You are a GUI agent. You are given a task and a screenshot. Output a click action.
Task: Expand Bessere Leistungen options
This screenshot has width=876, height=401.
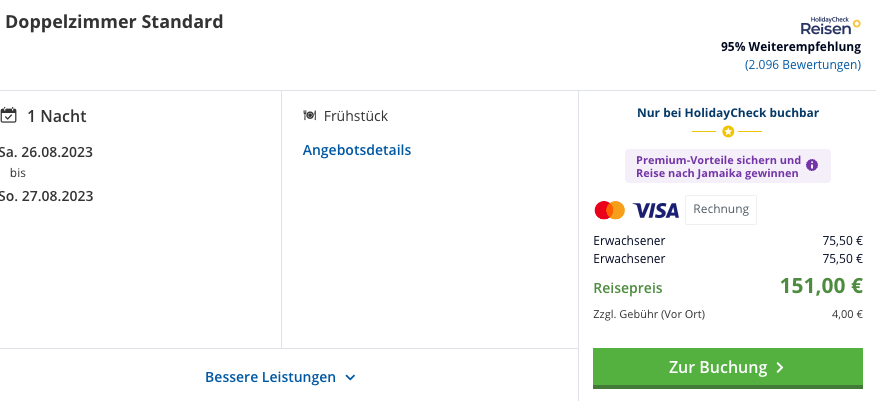tap(280, 377)
